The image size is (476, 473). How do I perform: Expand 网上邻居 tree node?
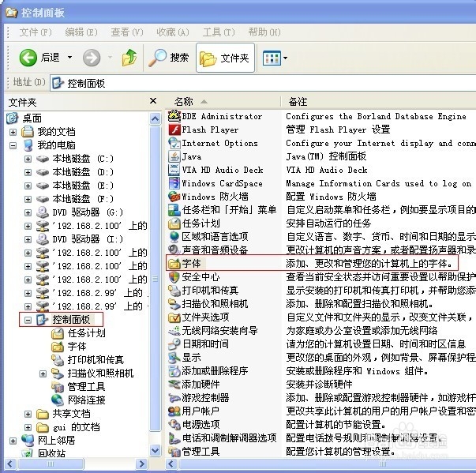click(13, 441)
